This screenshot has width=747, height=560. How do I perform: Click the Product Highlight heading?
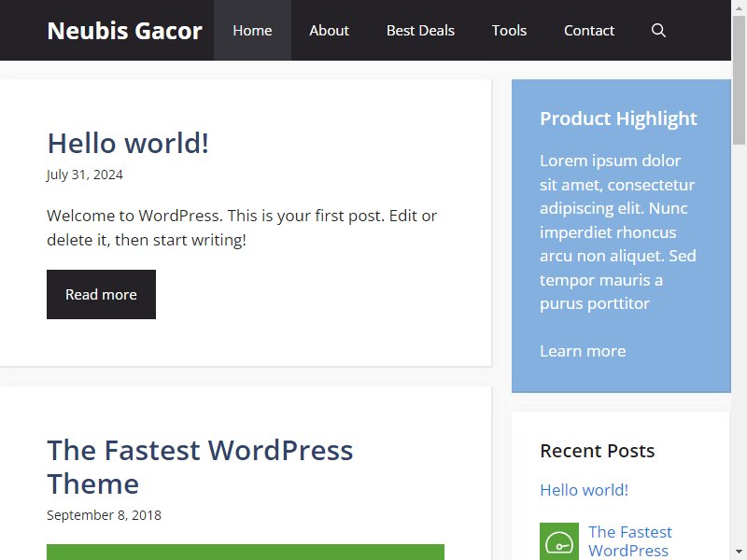pos(618,119)
